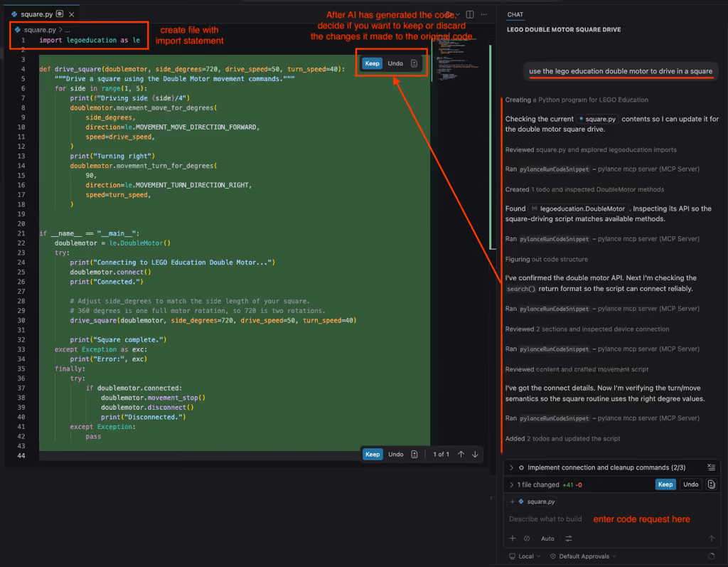Click the 'import legoeducation as le' code line
The width and height of the screenshot is (728, 567).
pyautogui.click(x=90, y=41)
